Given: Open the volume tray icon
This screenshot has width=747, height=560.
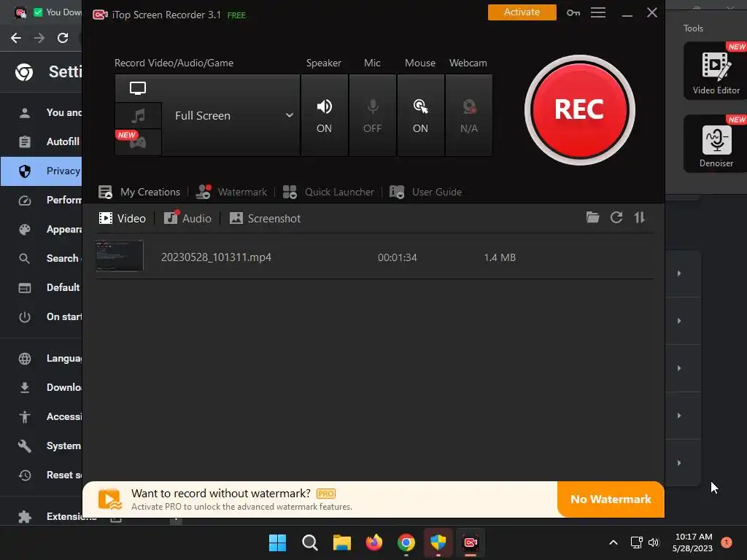Looking at the screenshot, I should 654,542.
